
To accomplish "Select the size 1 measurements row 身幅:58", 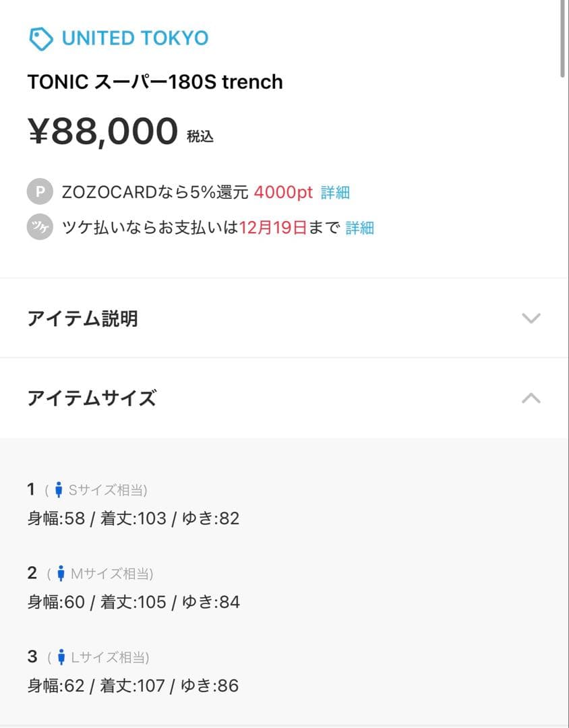I will click(x=133, y=518).
